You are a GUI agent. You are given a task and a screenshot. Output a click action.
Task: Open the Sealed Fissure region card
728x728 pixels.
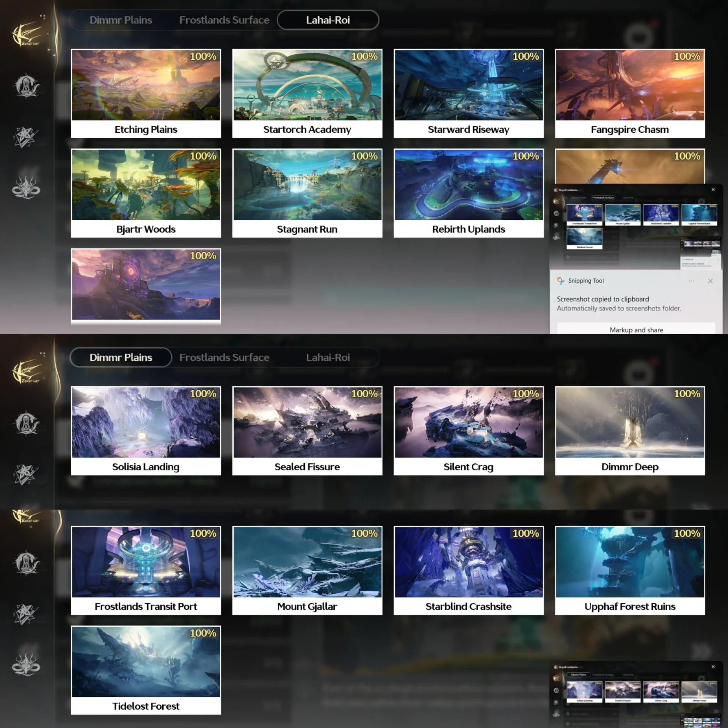point(307,431)
